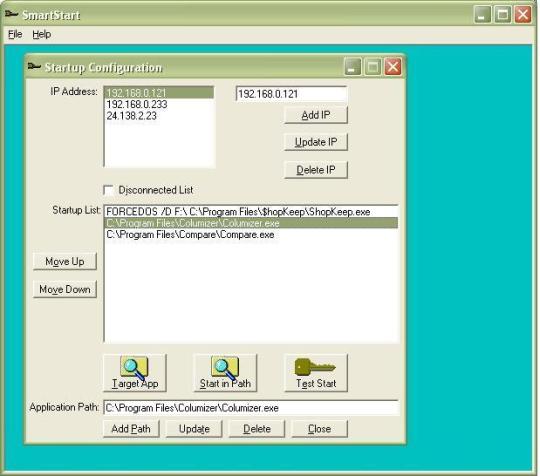Open the File menu
Image resolution: width=540 pixels, height=476 pixels.
coord(15,34)
